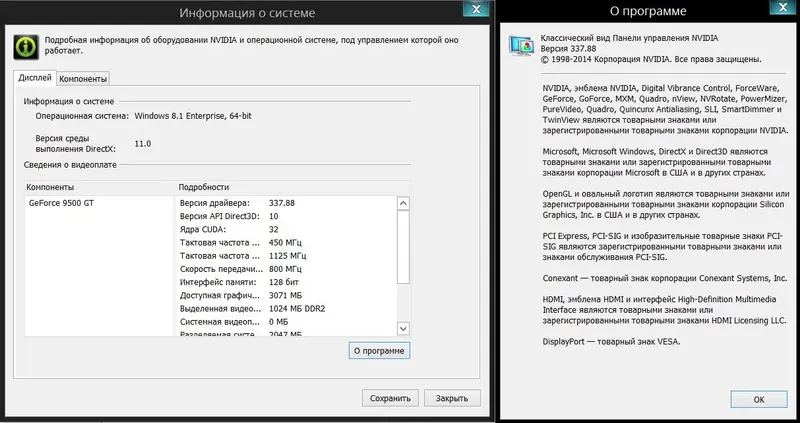
Task: Click OK in the О программе window
Action: pos(759,400)
